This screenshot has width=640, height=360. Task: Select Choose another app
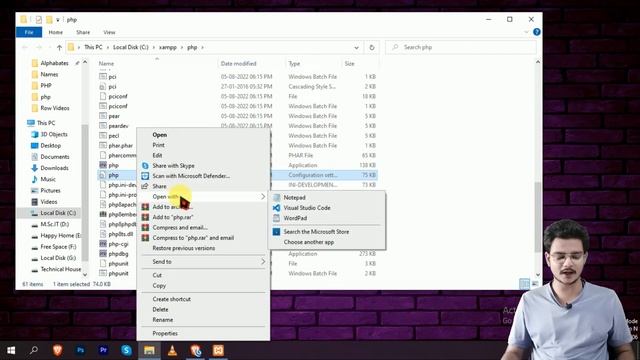click(x=309, y=242)
